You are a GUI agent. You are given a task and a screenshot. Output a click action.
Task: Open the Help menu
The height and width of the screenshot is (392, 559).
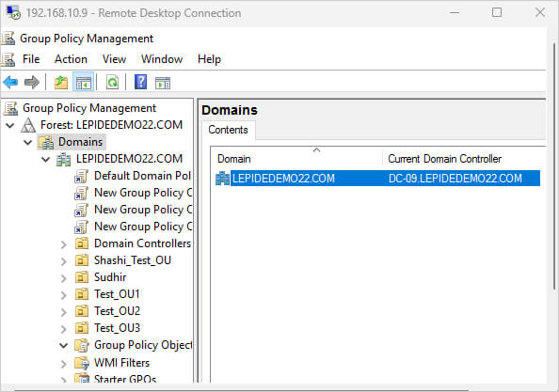click(209, 59)
